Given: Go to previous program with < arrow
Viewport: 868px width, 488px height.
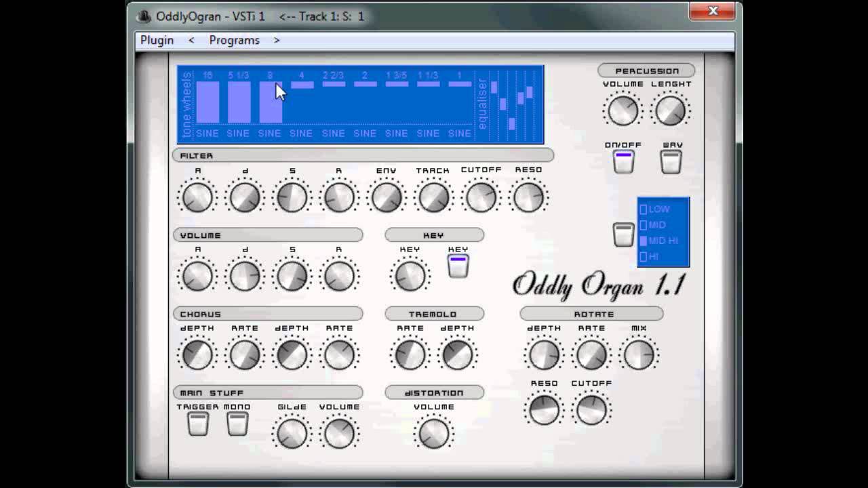Looking at the screenshot, I should (x=191, y=40).
